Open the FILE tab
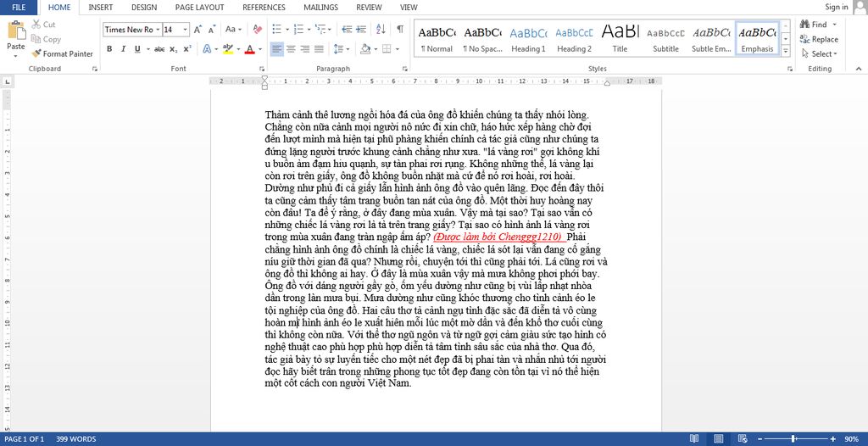Screen dimensions: 868x446 [19, 7]
